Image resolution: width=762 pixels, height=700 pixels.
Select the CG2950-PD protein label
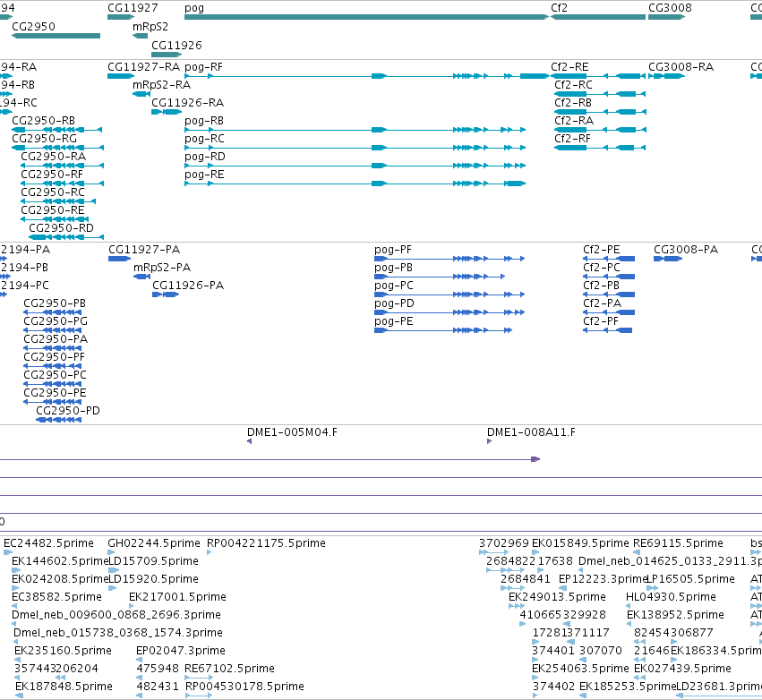point(68,411)
